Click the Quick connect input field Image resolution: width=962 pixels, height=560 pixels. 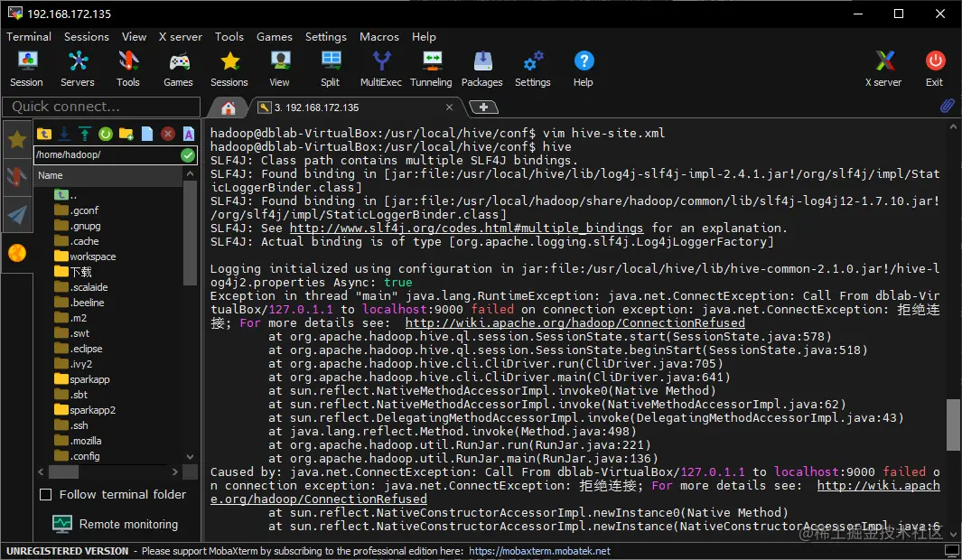pyautogui.click(x=101, y=107)
